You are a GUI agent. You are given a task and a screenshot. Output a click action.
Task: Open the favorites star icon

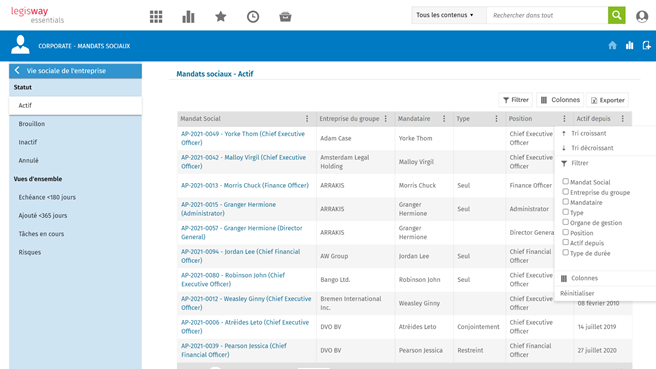click(220, 17)
